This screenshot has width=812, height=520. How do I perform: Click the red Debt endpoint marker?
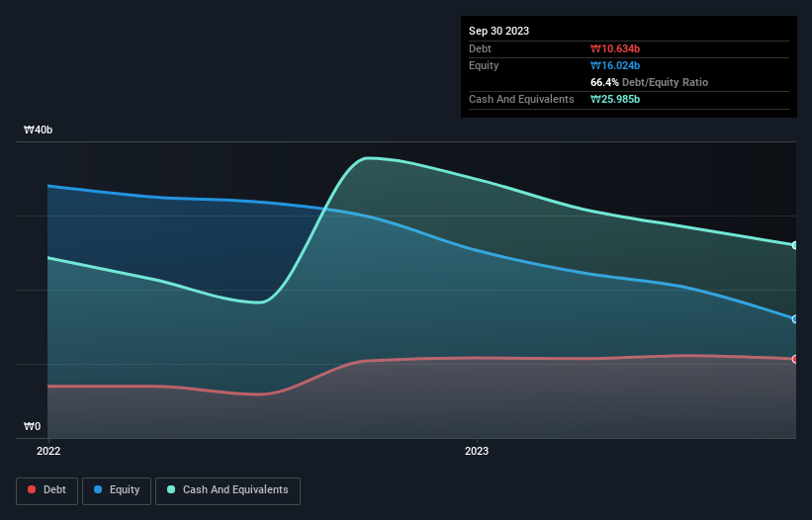(x=795, y=359)
